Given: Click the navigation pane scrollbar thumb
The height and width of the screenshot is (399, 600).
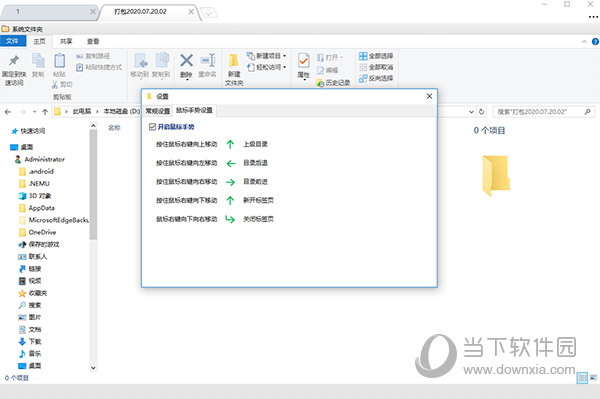Looking at the screenshot, I should coord(93,184).
